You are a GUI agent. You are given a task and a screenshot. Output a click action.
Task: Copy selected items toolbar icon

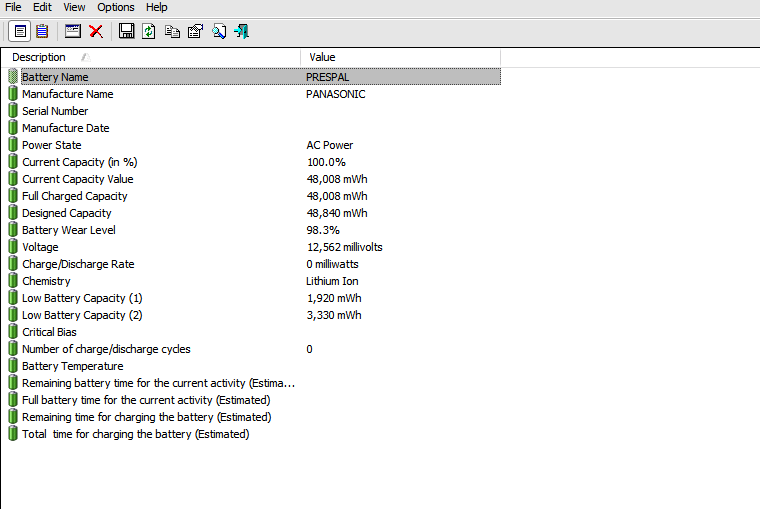click(x=172, y=32)
